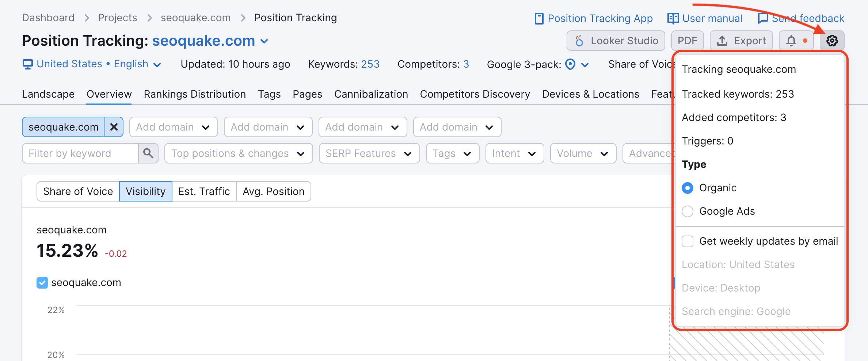Open the first Add domain dropdown

tap(174, 127)
